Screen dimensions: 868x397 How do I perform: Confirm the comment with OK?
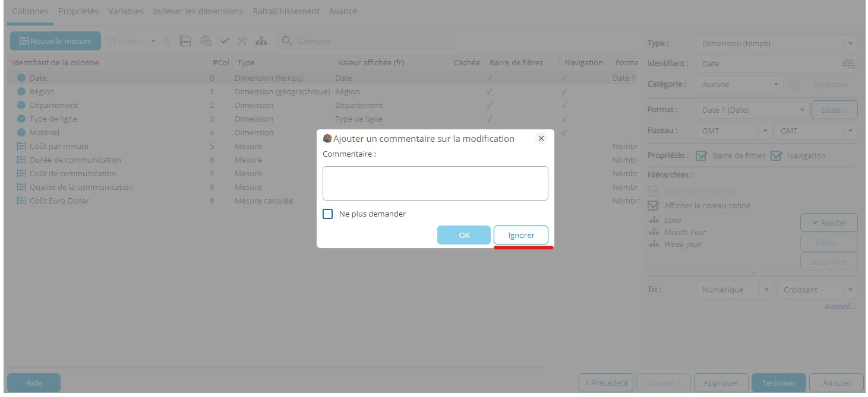point(464,235)
